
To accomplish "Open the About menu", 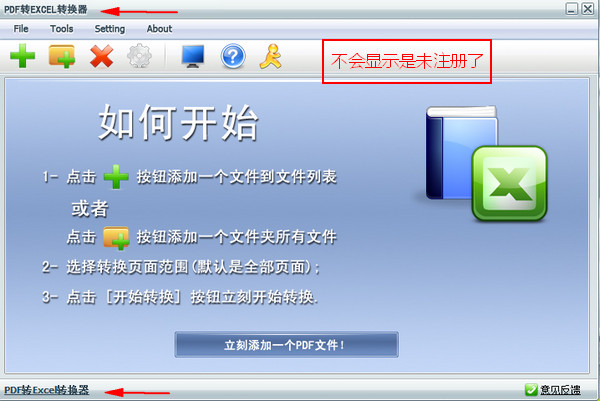I will 159,29.
